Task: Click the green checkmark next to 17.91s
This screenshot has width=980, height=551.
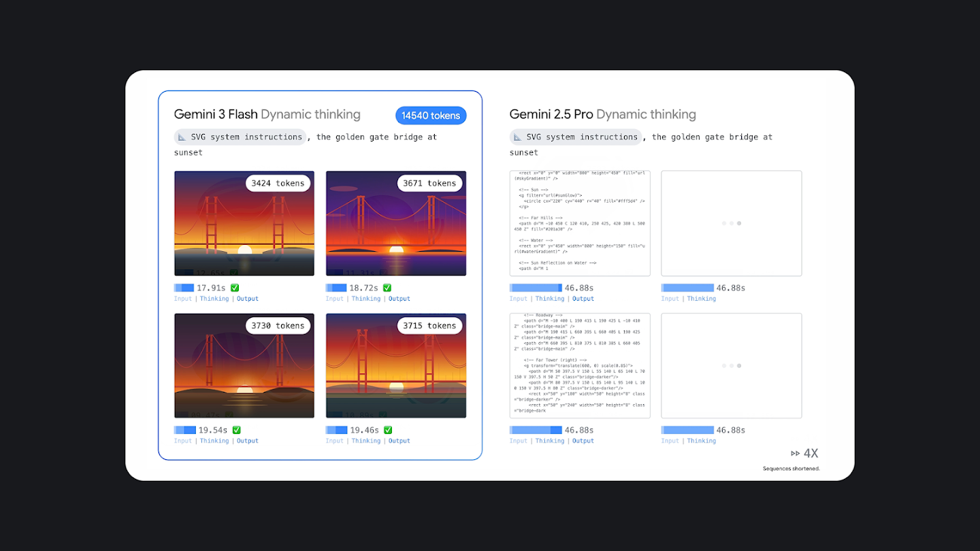Action: coord(235,288)
